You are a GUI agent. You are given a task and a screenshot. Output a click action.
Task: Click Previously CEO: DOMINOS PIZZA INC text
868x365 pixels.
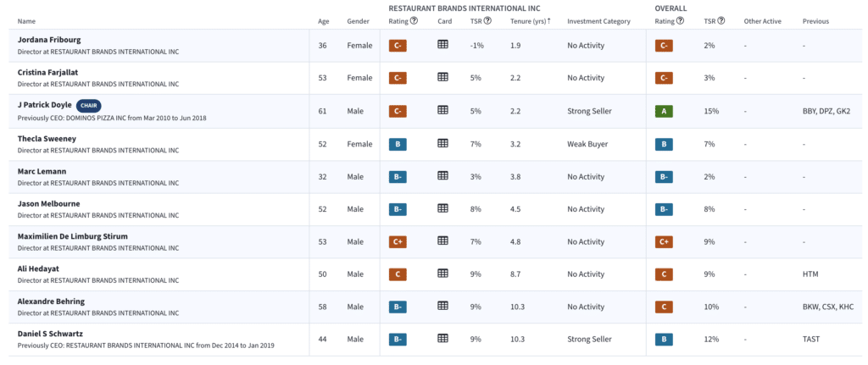click(112, 118)
